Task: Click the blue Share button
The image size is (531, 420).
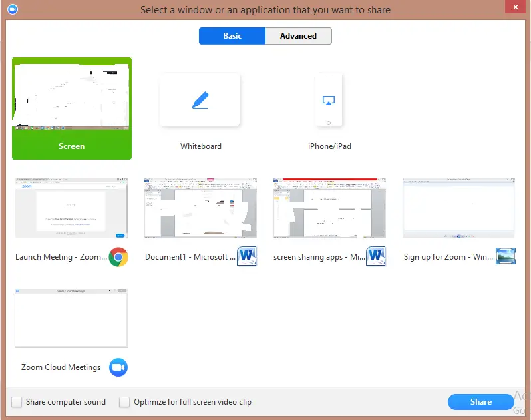Action: point(481,402)
